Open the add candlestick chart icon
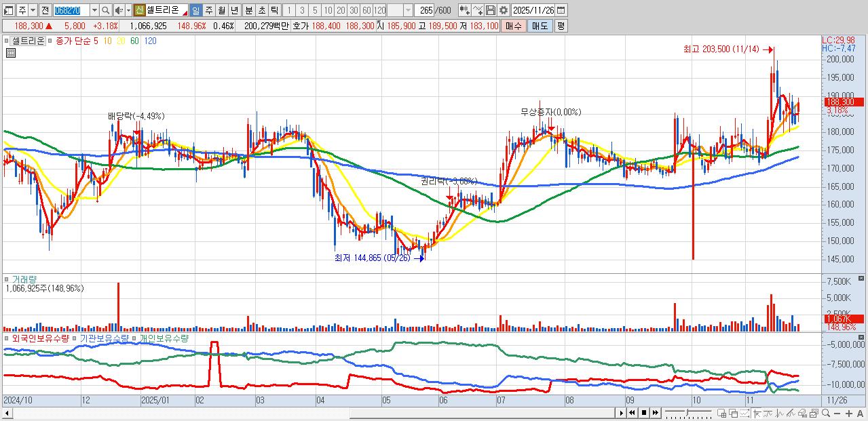The width and height of the screenshot is (868, 421). tap(464, 10)
